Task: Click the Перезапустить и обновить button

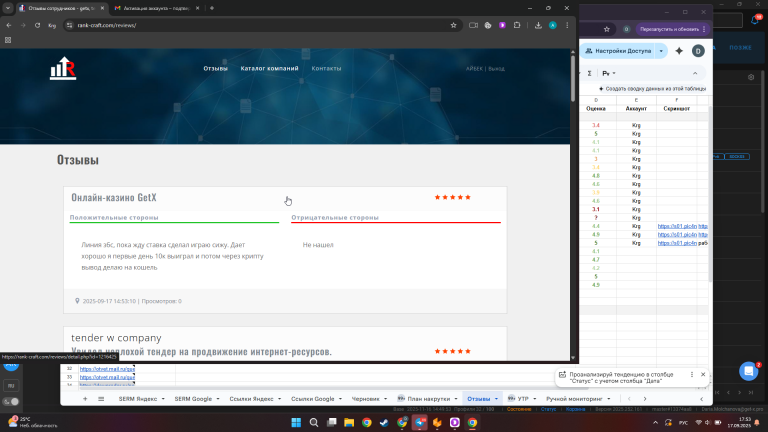Action: (672, 29)
